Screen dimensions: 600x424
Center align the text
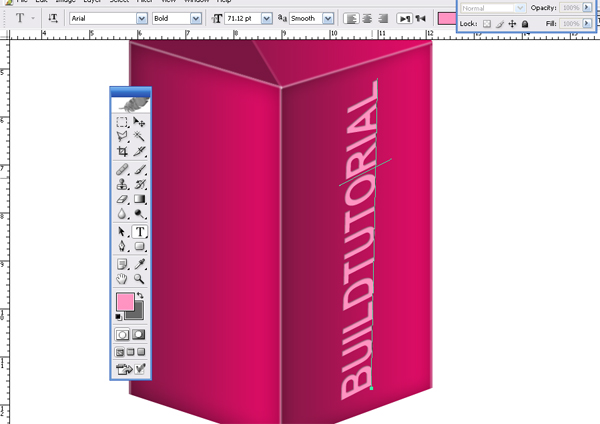[x=367, y=18]
